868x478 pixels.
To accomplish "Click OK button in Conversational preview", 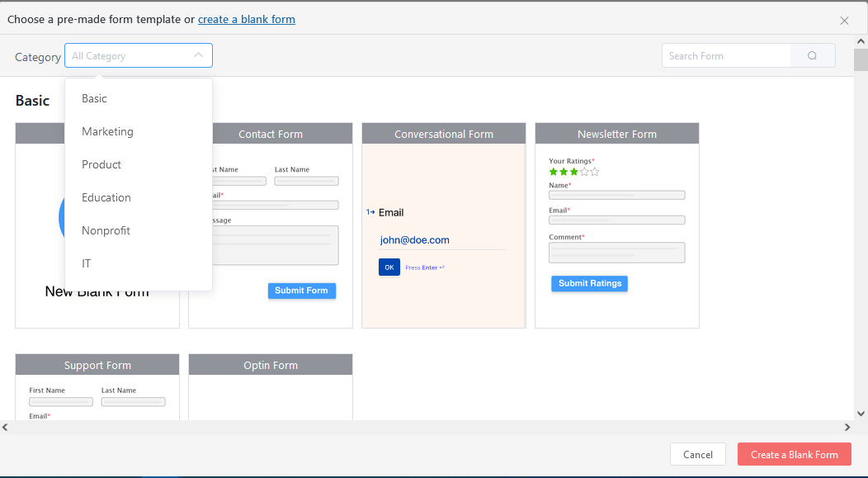I will tap(389, 267).
